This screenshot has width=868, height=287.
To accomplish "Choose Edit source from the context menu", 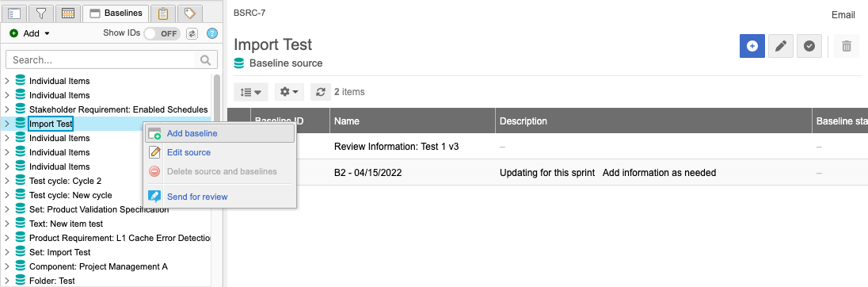I will (x=219, y=152).
